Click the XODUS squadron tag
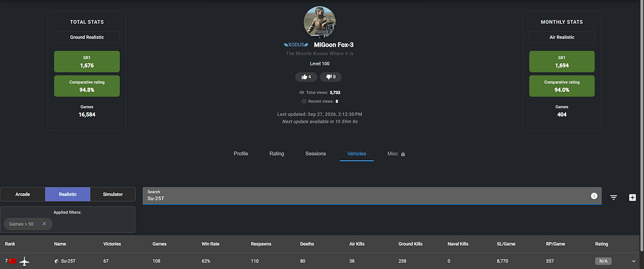644x269 pixels. click(296, 44)
